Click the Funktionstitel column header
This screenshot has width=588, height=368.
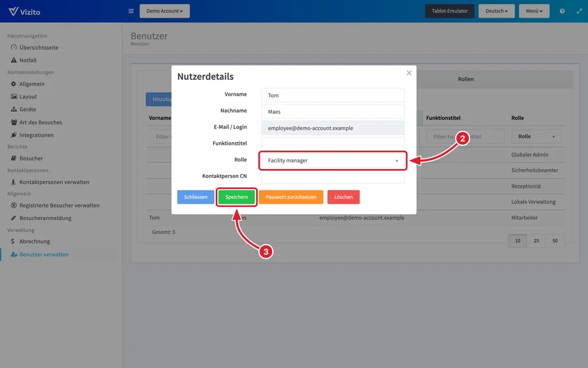pyautogui.click(x=443, y=118)
